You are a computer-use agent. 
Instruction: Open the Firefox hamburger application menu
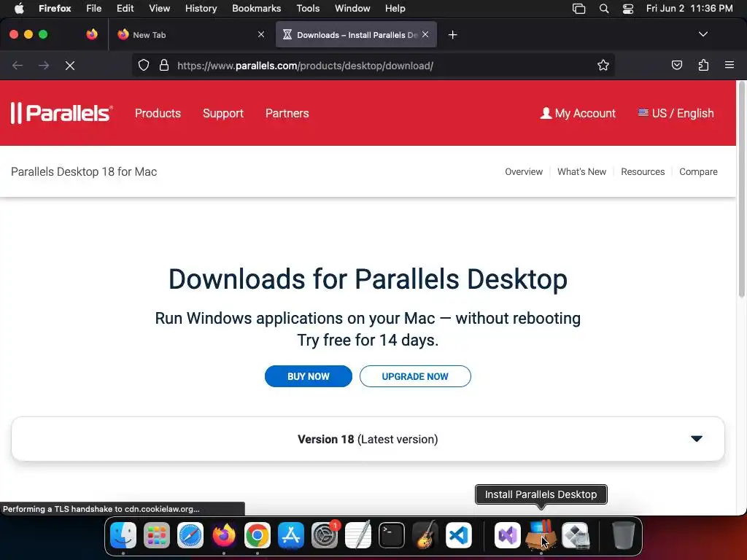[x=729, y=65]
